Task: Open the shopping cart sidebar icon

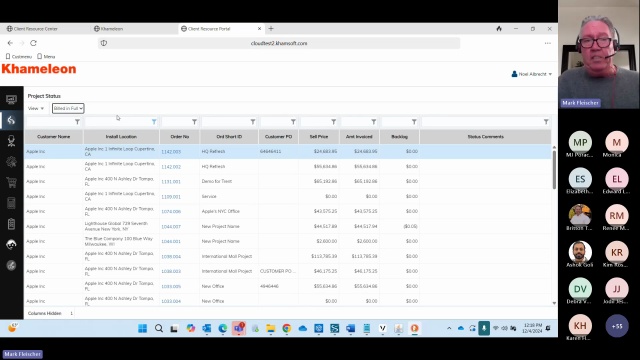Action: click(11, 182)
